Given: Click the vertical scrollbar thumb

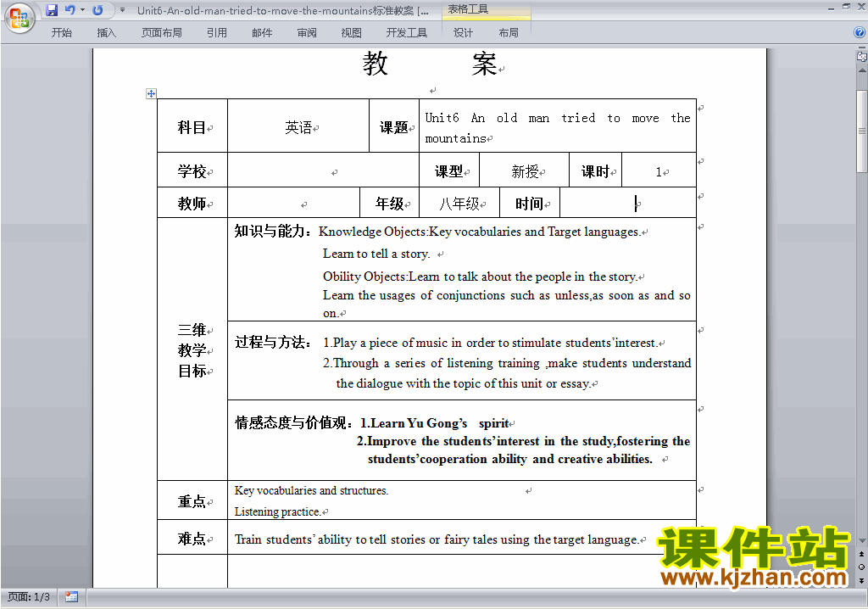Looking at the screenshot, I should tap(861, 131).
